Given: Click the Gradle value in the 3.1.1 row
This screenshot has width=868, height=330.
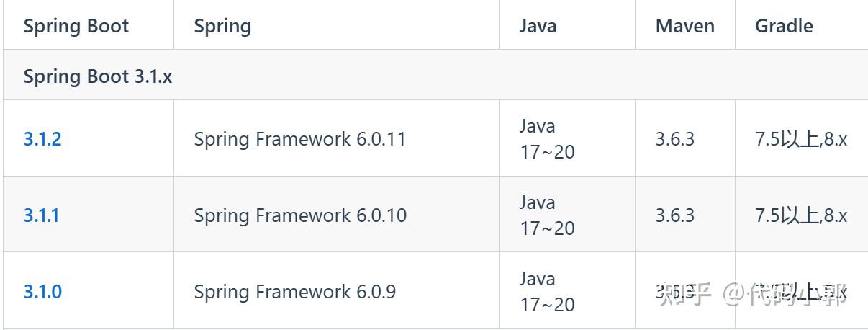Looking at the screenshot, I should [800, 215].
